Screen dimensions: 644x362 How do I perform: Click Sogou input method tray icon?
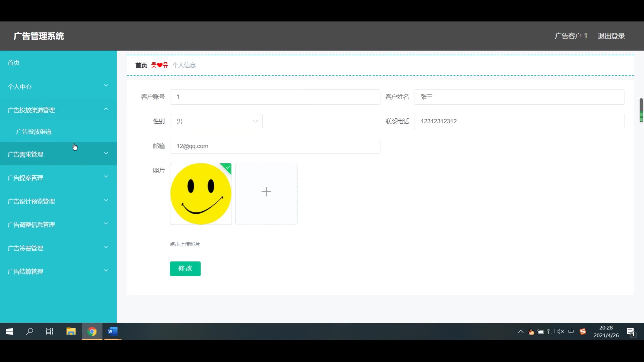pos(583,331)
